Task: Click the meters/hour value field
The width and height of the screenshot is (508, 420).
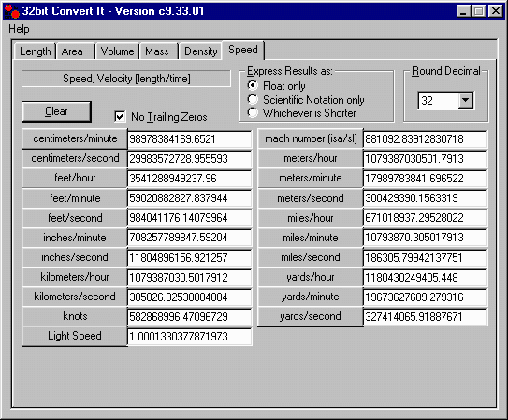Action: pos(426,159)
